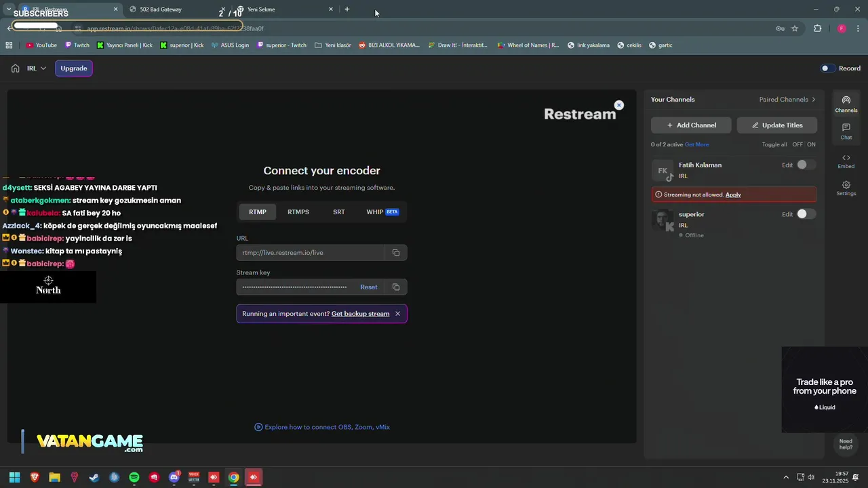This screenshot has height=488, width=868.
Task: Open a new browser tab with plus
Action: coord(347,9)
